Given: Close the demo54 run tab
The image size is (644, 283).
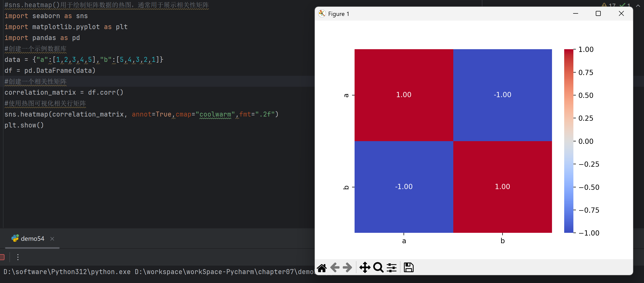Looking at the screenshot, I should [52, 239].
